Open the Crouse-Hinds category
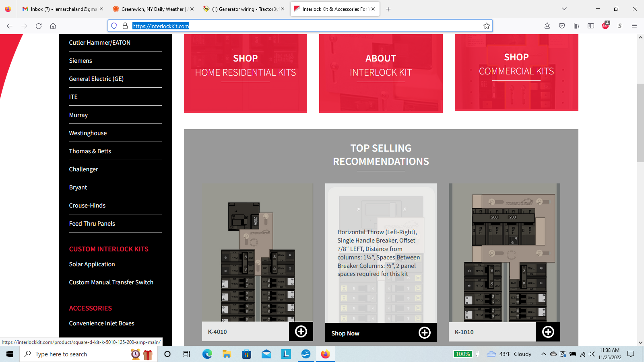 click(x=87, y=205)
